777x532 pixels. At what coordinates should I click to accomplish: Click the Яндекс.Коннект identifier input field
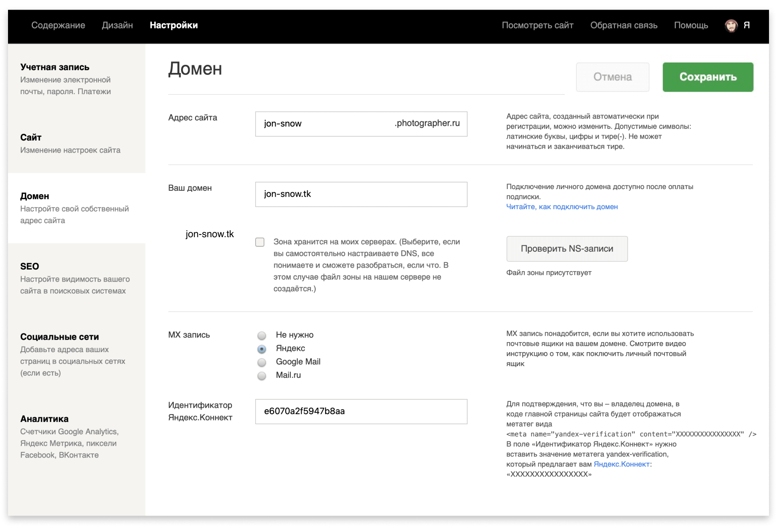pyautogui.click(x=361, y=411)
